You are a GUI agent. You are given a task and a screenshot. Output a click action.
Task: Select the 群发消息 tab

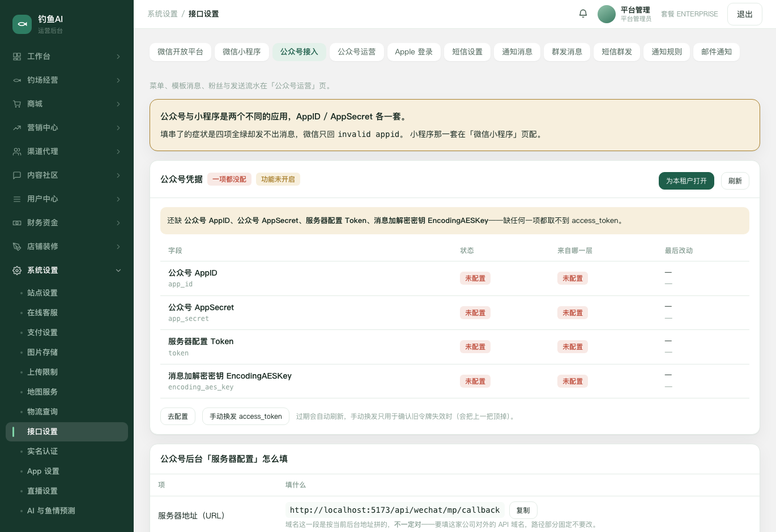(567, 52)
